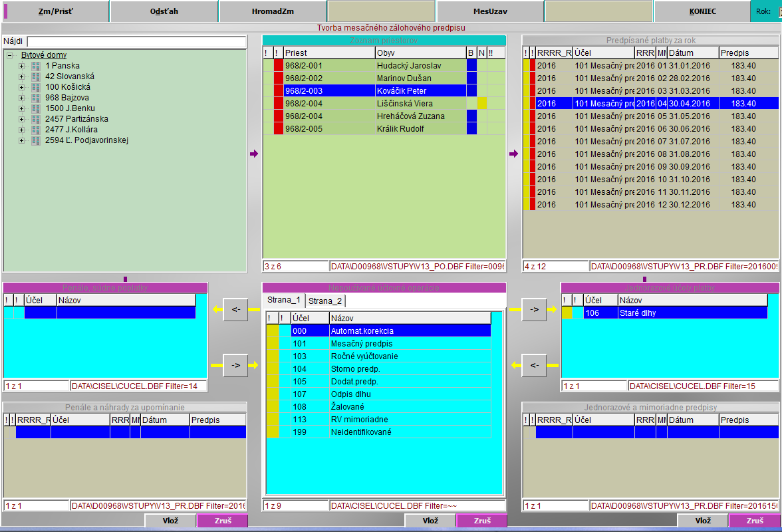
Task: Open the HromadZm menu
Action: [273, 11]
